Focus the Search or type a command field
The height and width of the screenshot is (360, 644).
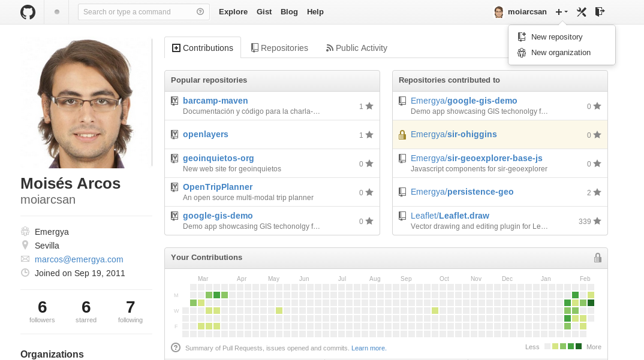point(144,12)
